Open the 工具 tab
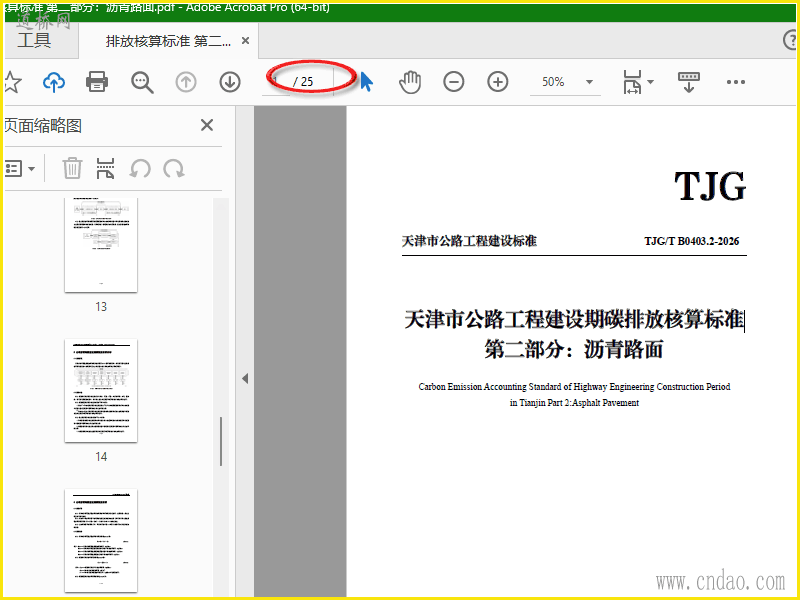The height and width of the screenshot is (600, 800). coord(34,40)
